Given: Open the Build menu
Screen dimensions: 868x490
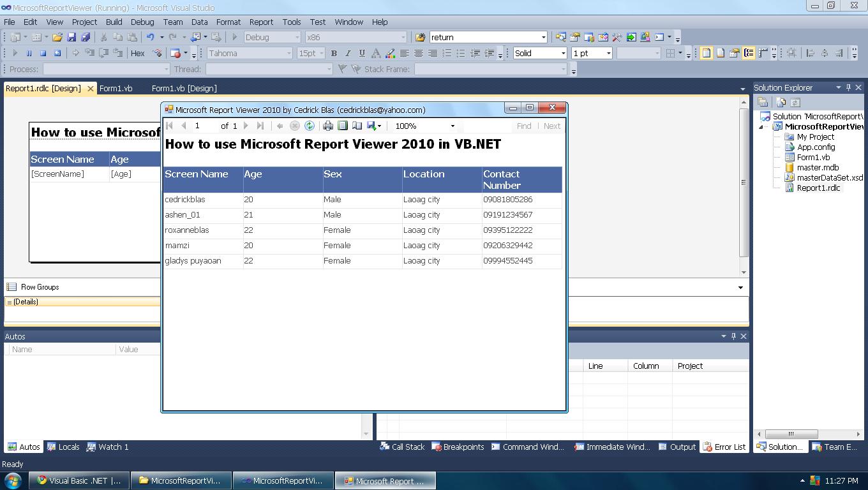Looking at the screenshot, I should (x=114, y=22).
